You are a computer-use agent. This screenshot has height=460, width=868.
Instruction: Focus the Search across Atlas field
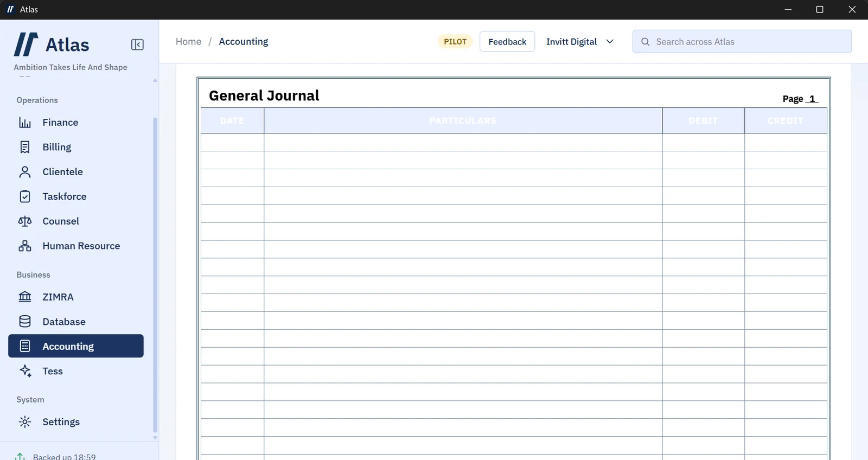click(742, 42)
